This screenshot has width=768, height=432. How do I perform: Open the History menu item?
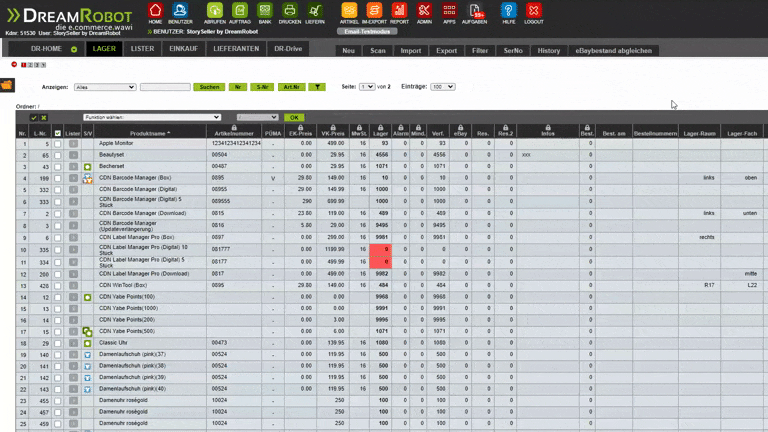(549, 50)
